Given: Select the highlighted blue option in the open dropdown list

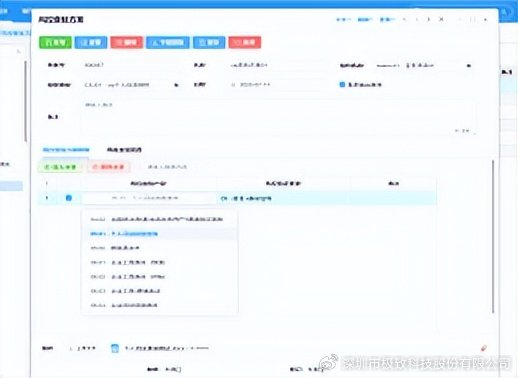Looking at the screenshot, I should coord(159,234).
